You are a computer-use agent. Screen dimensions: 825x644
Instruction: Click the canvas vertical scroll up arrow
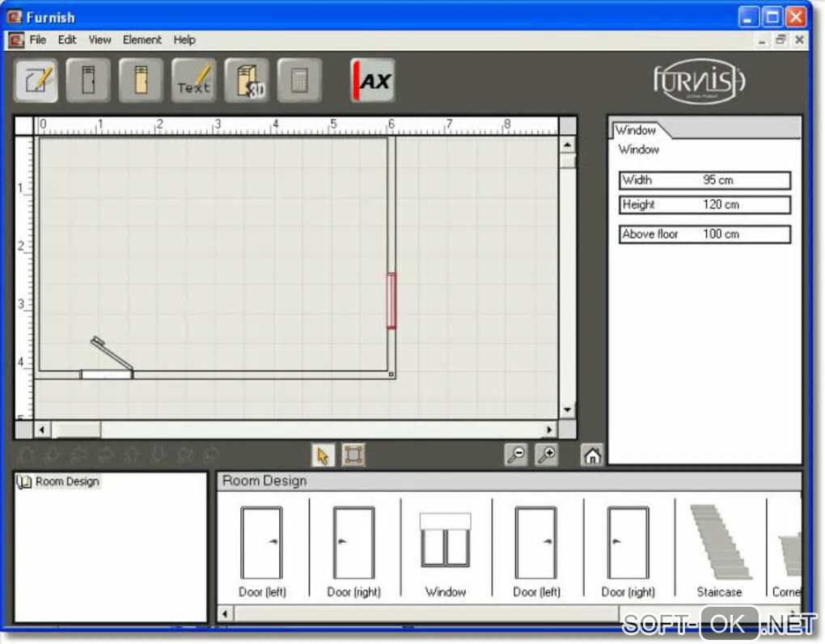567,145
